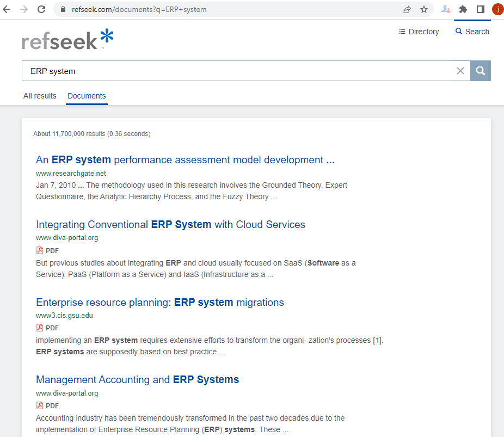The image size is (504, 437).
Task: Click snippet starting Accounting industry has been
Action: click(190, 423)
